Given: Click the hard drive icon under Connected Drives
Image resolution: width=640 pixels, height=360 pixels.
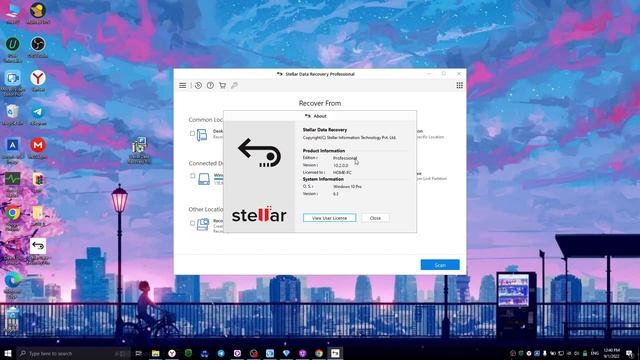Looking at the screenshot, I should 204,178.
